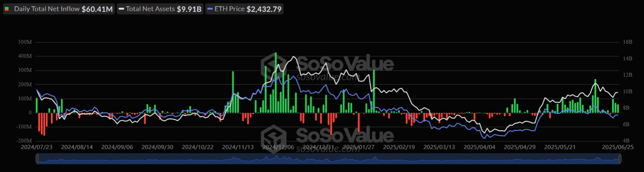Click the blue ETH Price legend marker
Screen dimensions: 644x172
coord(210,9)
